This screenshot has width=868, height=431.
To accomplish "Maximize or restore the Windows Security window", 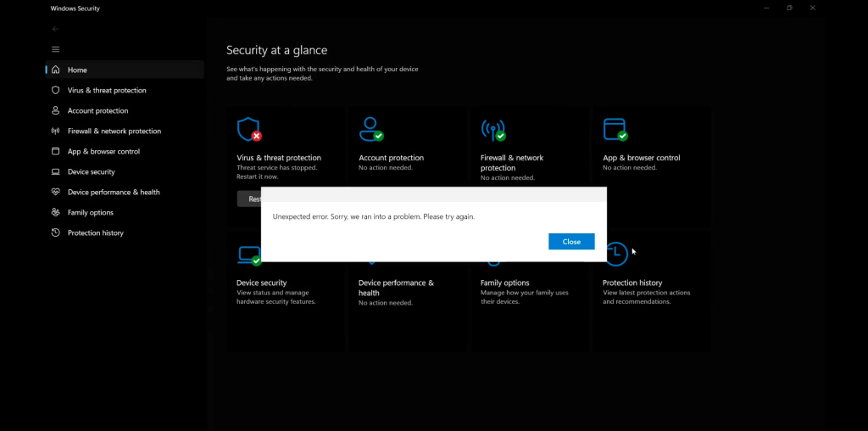I will coord(789,8).
